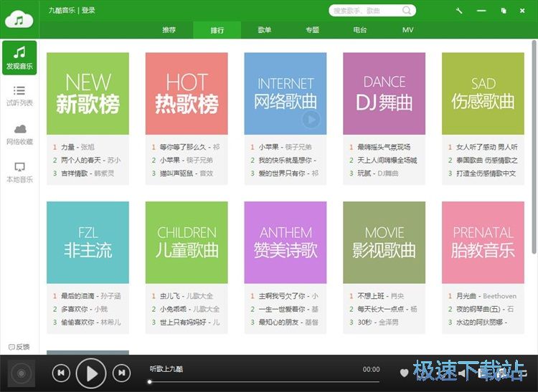Screen dimensions: 538x392
Task: Switch to the 电台 tab
Action: [360, 30]
